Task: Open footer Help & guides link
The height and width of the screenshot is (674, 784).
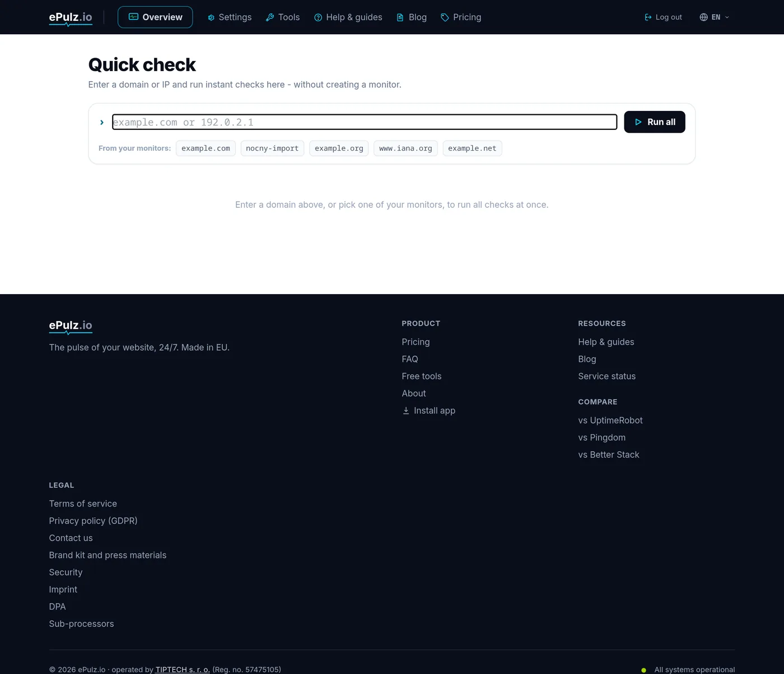Action: tap(606, 342)
